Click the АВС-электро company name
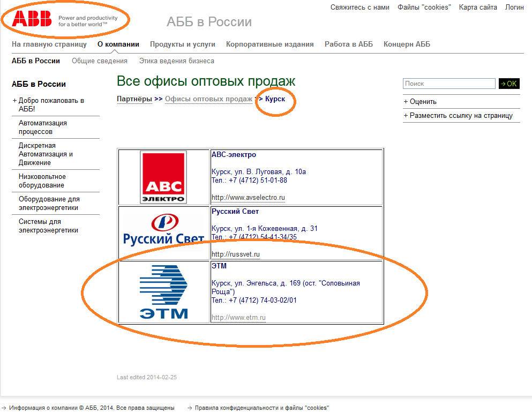Image resolution: width=532 pixels, height=420 pixels. click(234, 154)
